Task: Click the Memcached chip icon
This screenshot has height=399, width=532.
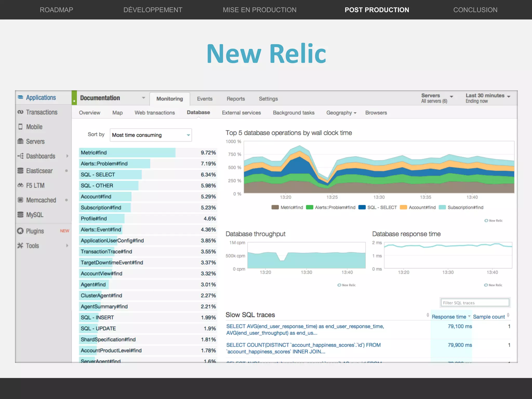Action: click(21, 200)
